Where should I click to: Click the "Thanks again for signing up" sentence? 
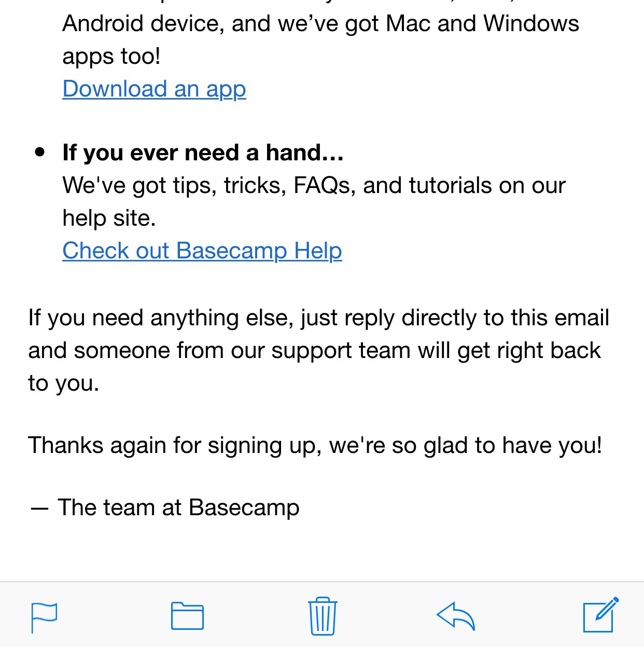pyautogui.click(x=315, y=445)
